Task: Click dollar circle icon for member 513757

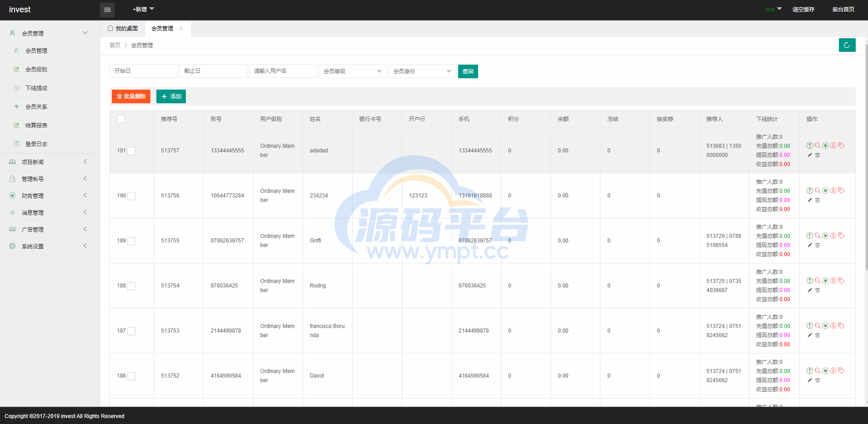Action: 833,146
